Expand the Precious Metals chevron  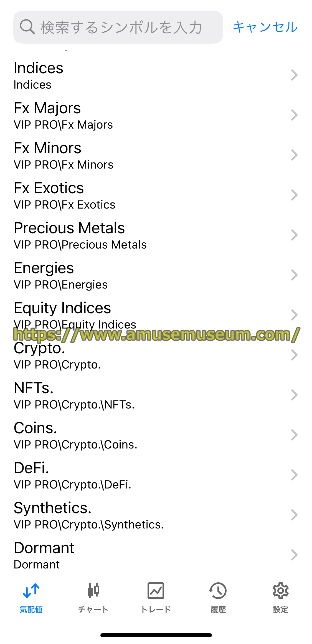click(x=294, y=235)
